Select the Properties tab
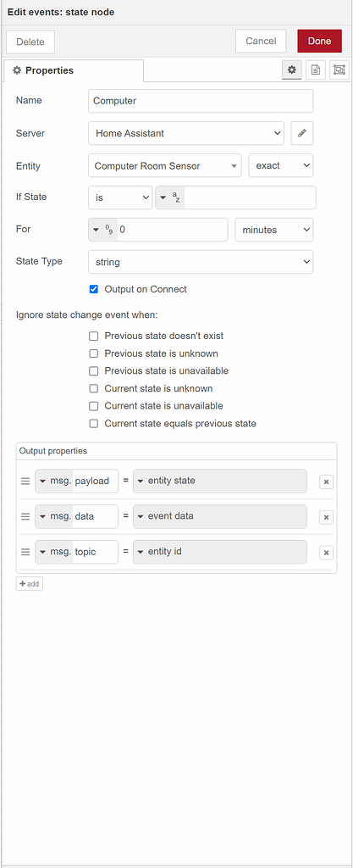 tap(74, 70)
